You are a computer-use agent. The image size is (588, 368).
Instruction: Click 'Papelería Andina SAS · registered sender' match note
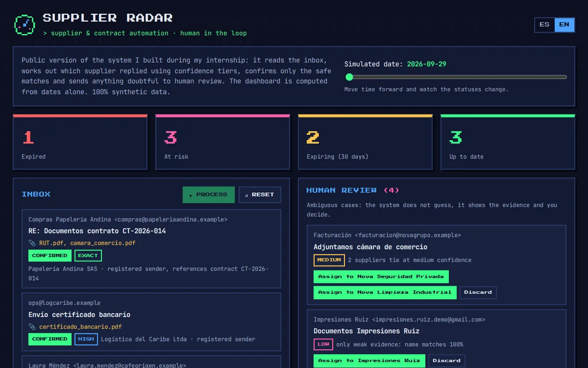[148, 274]
